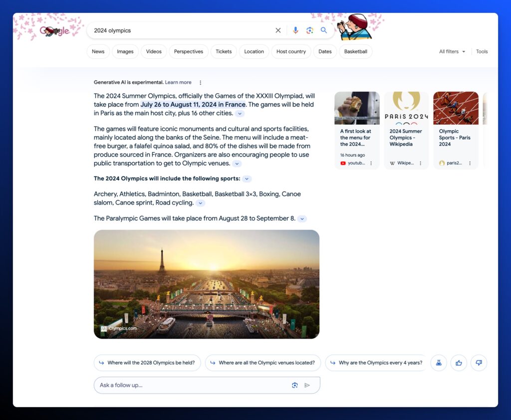Open Google Lens image search icon
This screenshot has width=511, height=420.
[x=309, y=30]
